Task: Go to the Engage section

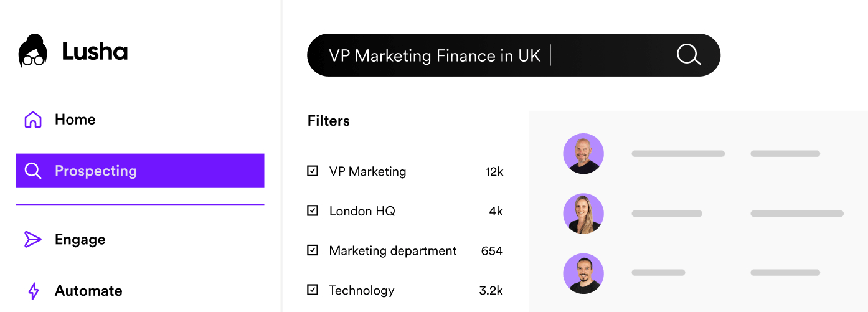Action: click(x=80, y=240)
